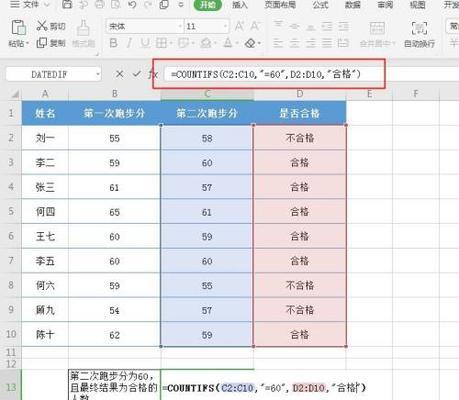459x400 pixels.
Task: Toggle Top Align for cells
Action: (x=278, y=26)
